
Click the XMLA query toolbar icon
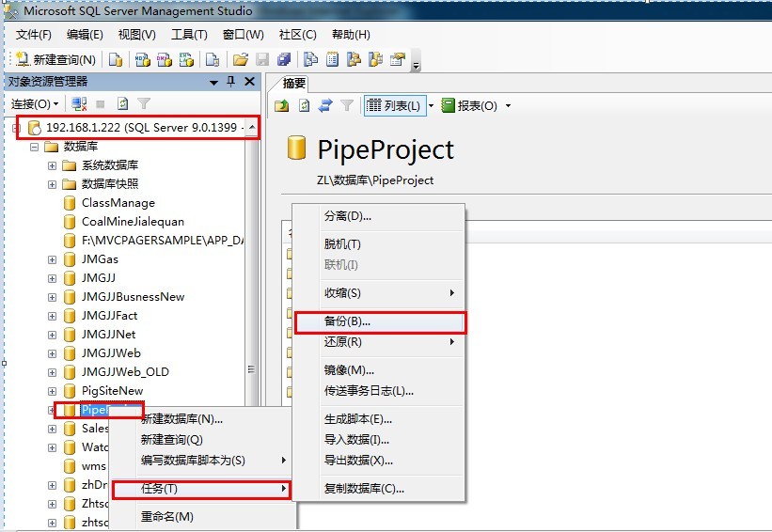[186, 59]
